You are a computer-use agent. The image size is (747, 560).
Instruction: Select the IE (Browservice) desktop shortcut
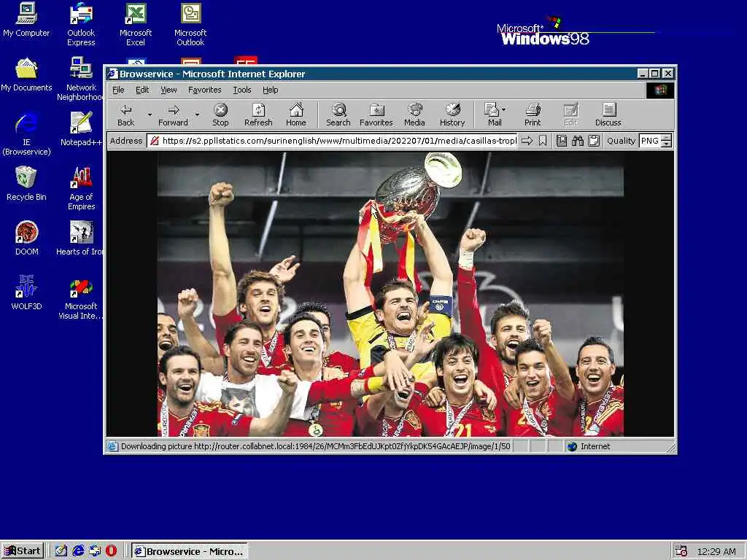coord(26,134)
